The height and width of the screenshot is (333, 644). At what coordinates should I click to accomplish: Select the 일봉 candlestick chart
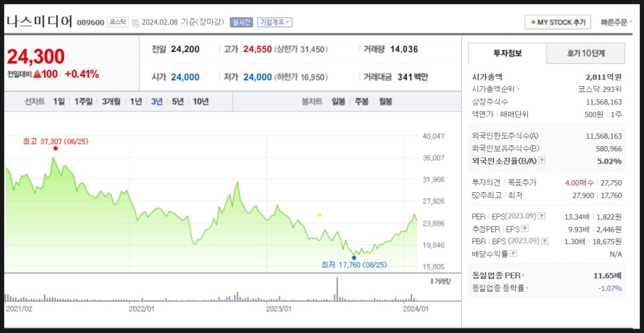click(x=339, y=101)
